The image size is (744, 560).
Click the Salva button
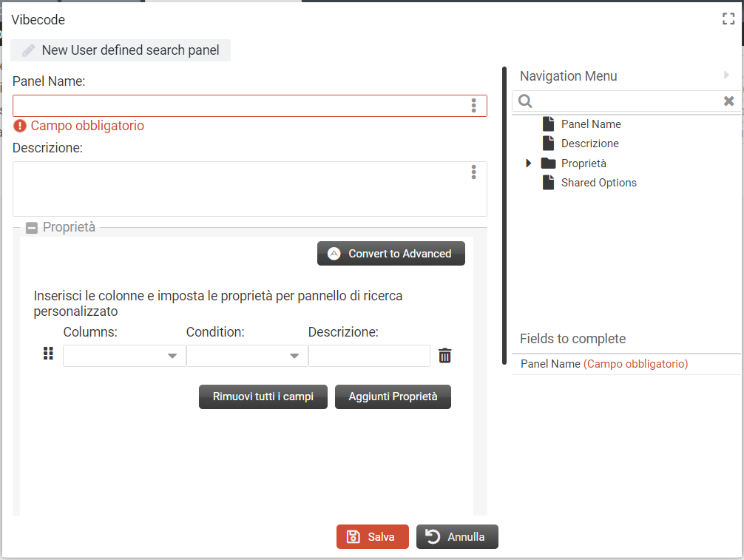372,537
